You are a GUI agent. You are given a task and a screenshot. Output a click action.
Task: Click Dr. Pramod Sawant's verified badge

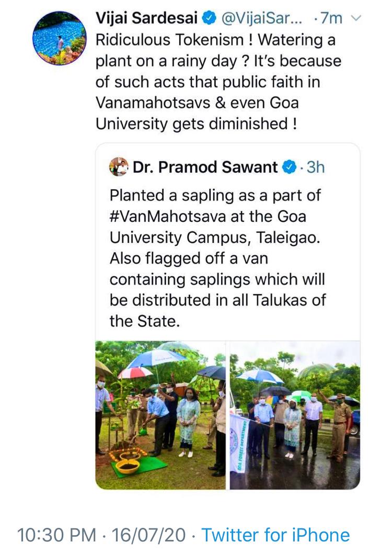click(x=289, y=167)
